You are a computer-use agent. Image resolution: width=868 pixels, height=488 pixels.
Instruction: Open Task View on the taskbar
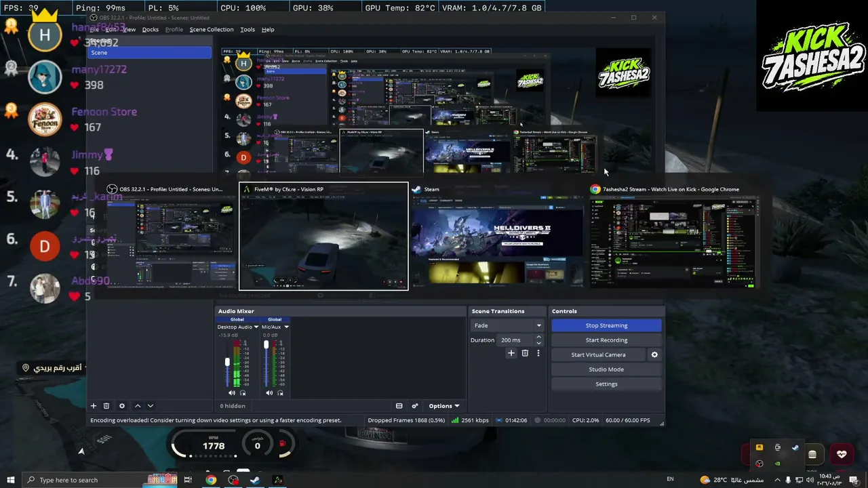point(188,480)
